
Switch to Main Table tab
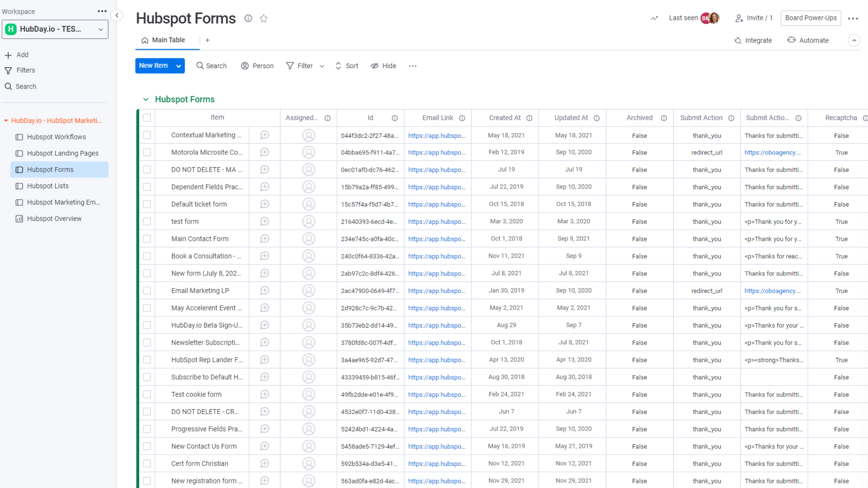[163, 40]
